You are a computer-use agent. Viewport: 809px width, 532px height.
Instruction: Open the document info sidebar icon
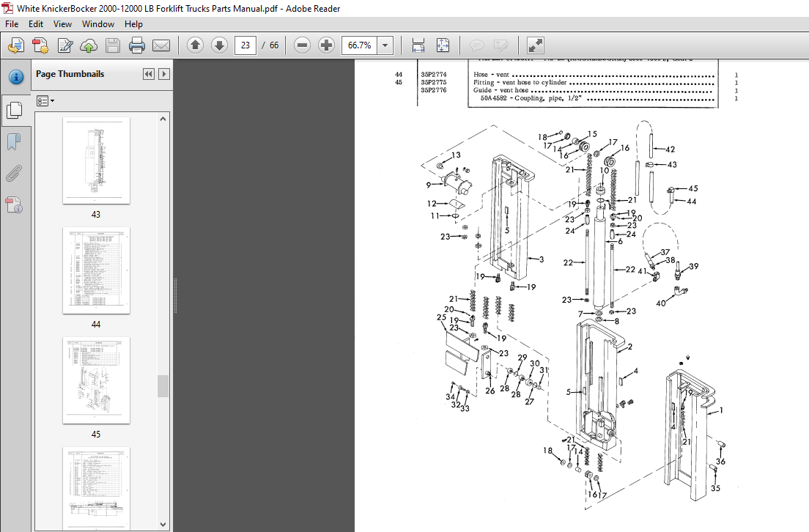pos(14,205)
